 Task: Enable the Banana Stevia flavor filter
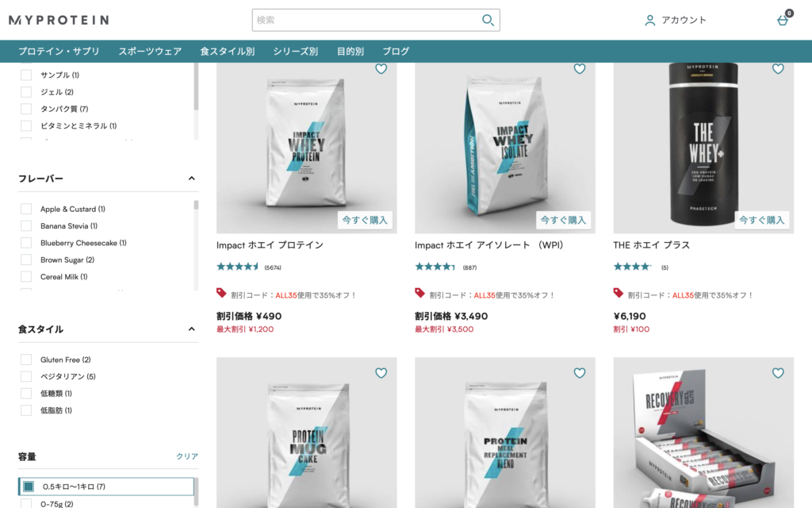click(x=26, y=226)
